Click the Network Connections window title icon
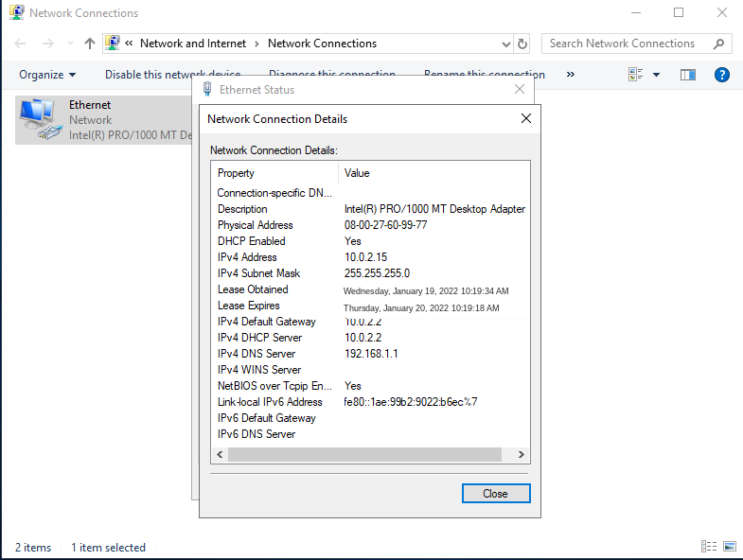Image resolution: width=743 pixels, height=560 pixels. click(x=17, y=12)
